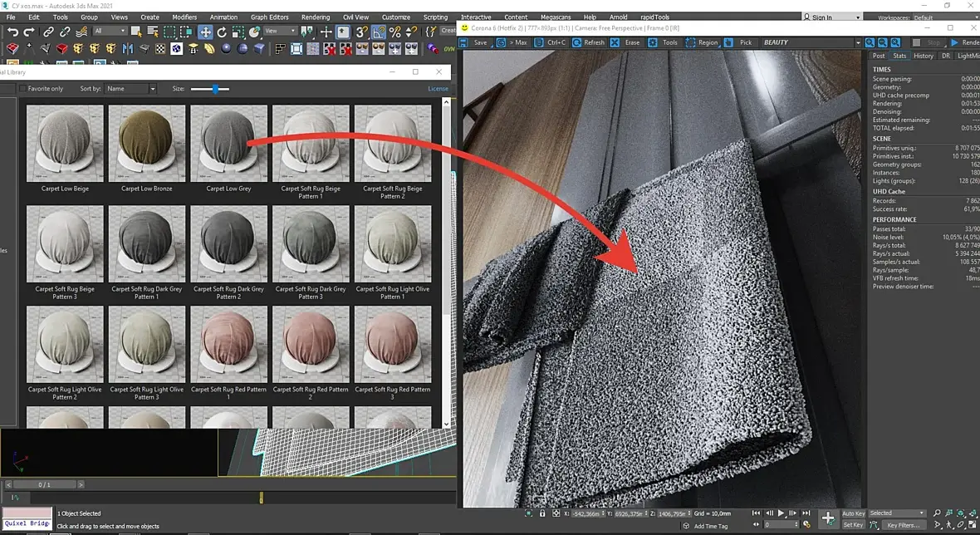Screen dimensions: 980x535
Task: Open the Rendering menu
Action: tap(315, 17)
